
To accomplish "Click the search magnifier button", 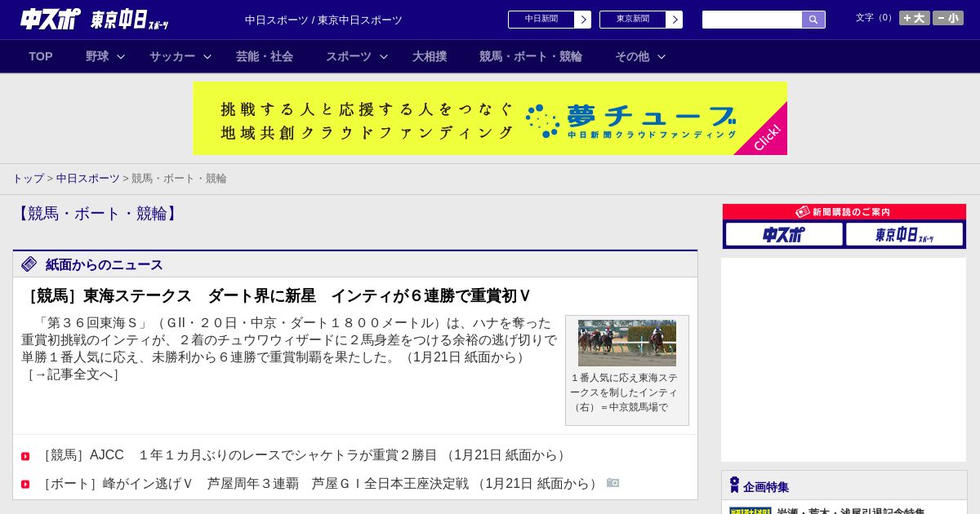I will click(813, 20).
